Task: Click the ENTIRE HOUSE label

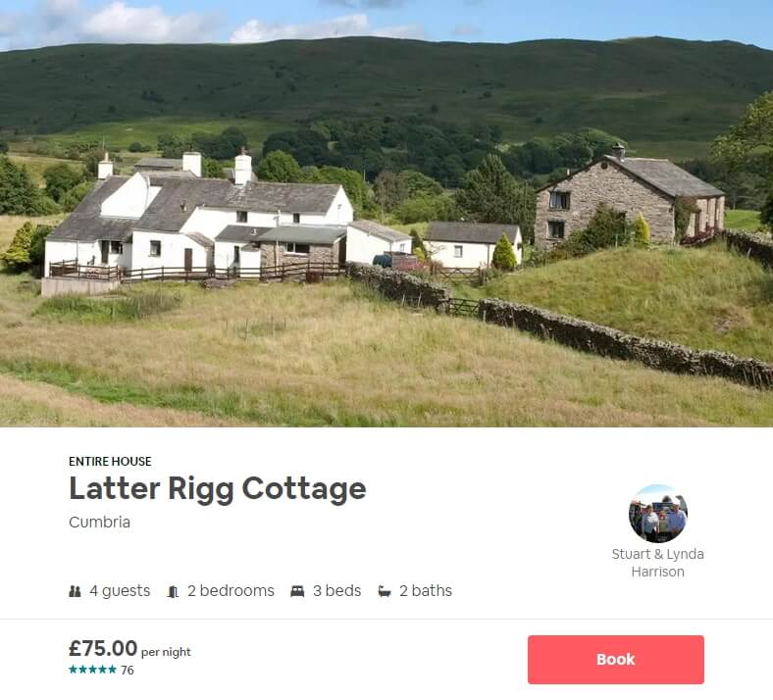Action: pyautogui.click(x=110, y=461)
